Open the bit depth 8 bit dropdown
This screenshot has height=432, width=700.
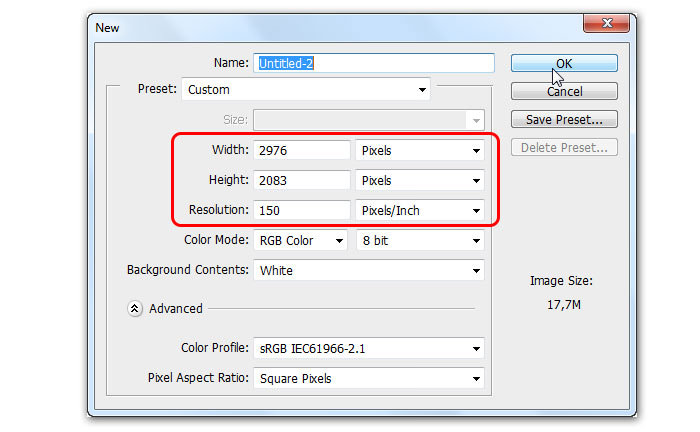coord(421,240)
